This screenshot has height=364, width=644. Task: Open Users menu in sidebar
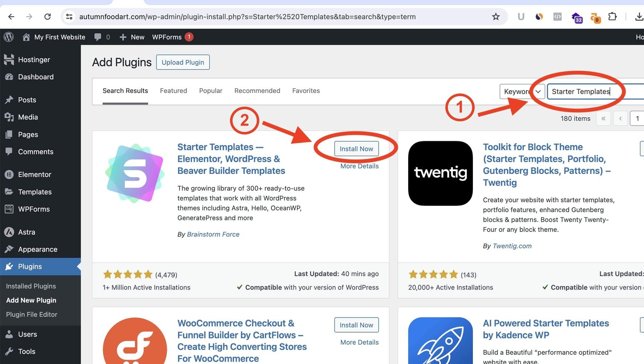click(40, 334)
